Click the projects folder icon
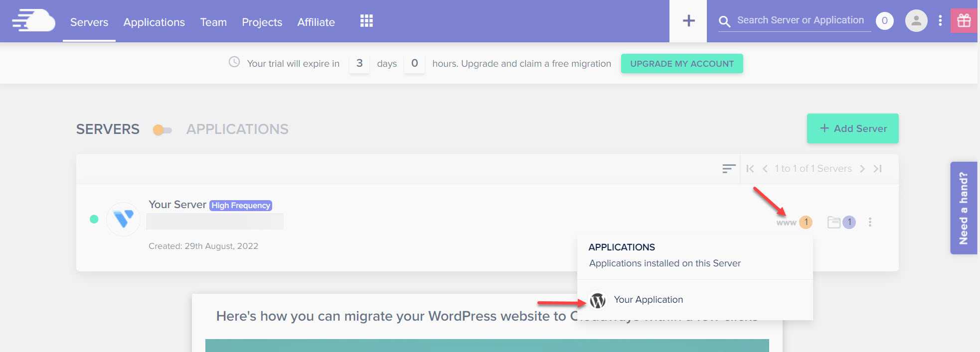Image resolution: width=980 pixels, height=352 pixels. point(834,222)
